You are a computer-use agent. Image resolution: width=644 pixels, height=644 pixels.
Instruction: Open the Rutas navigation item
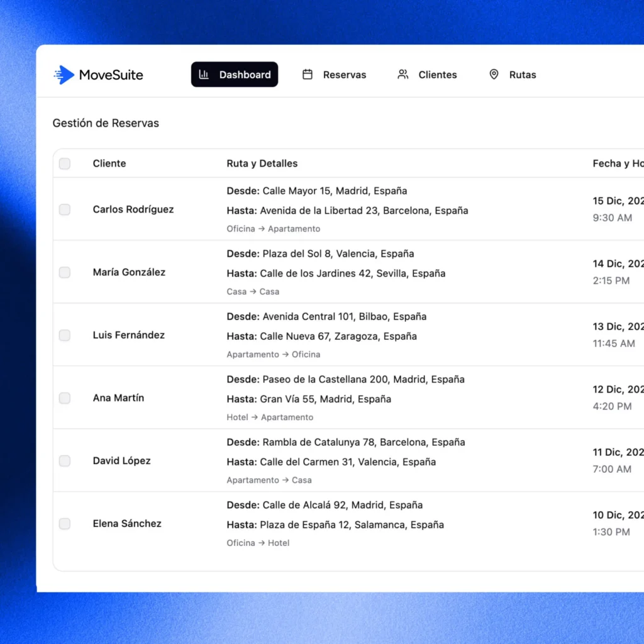(522, 75)
